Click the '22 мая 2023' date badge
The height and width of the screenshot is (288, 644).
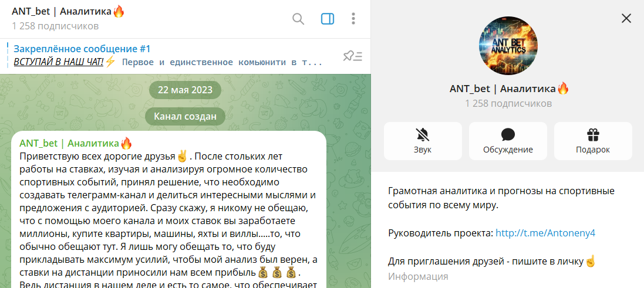click(x=185, y=90)
